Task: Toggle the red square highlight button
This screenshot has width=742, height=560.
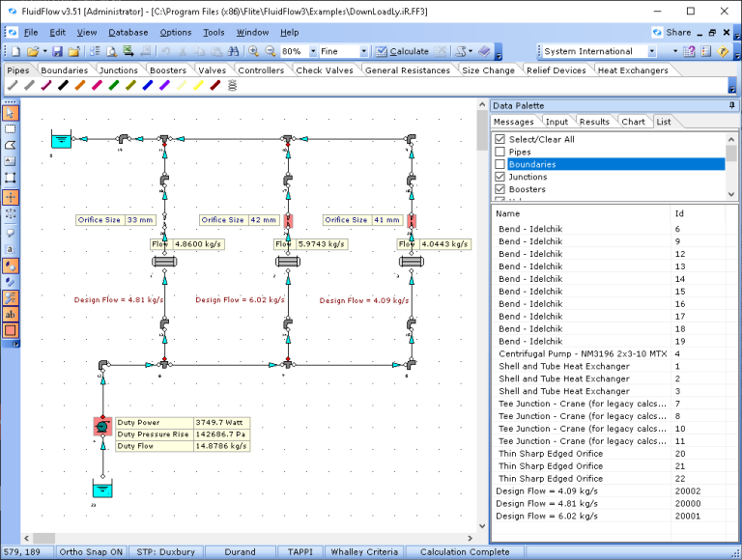Action: coord(10,330)
